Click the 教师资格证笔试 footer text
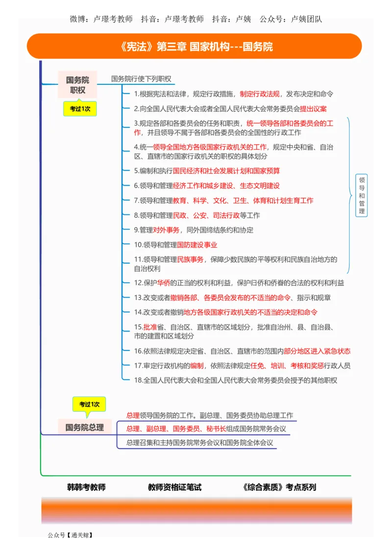Screen dimensions: 392x555 (x=175, y=487)
